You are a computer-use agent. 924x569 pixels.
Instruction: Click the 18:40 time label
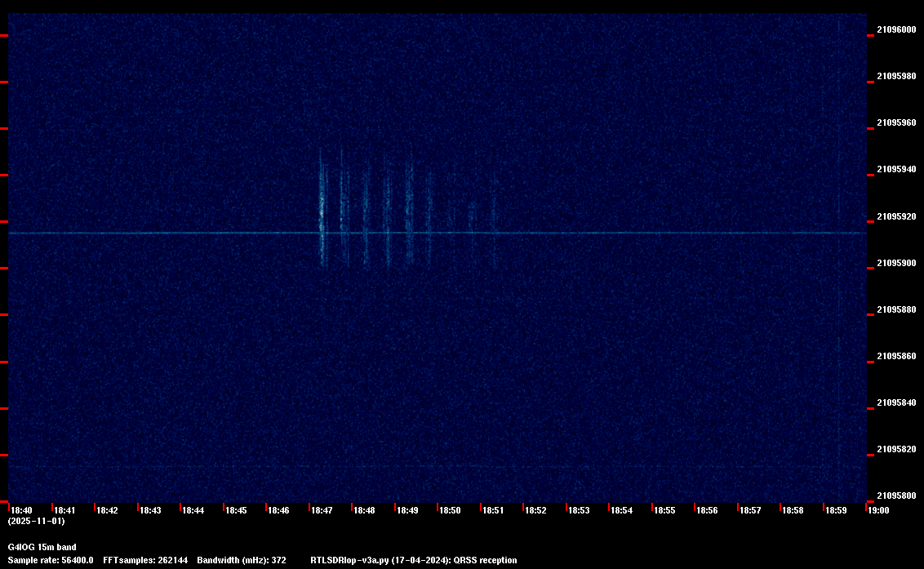[22, 510]
